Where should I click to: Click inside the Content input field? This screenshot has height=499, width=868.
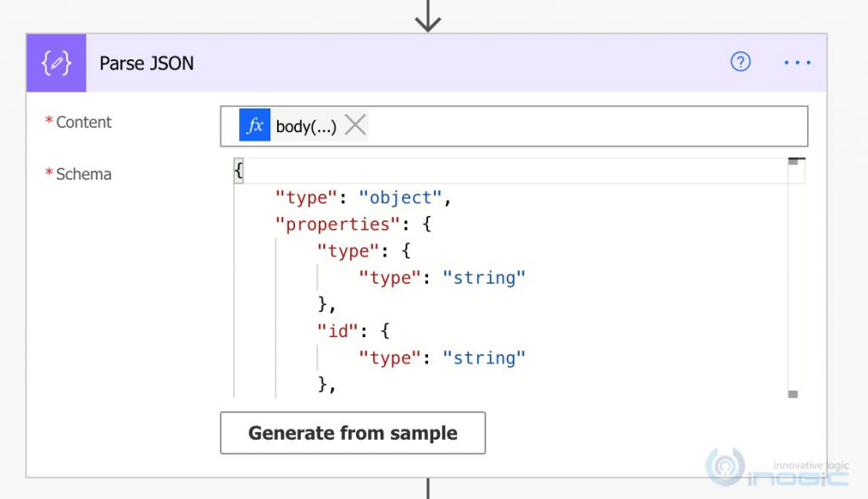551,125
